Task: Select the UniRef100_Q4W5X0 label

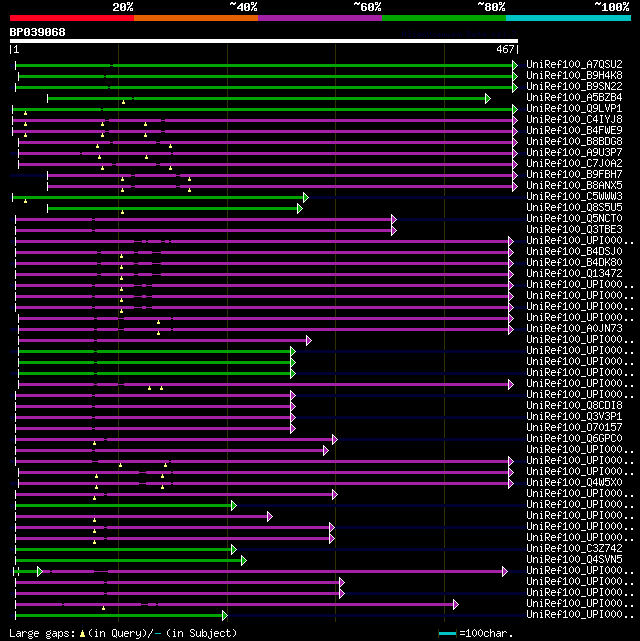Action: 574,483
